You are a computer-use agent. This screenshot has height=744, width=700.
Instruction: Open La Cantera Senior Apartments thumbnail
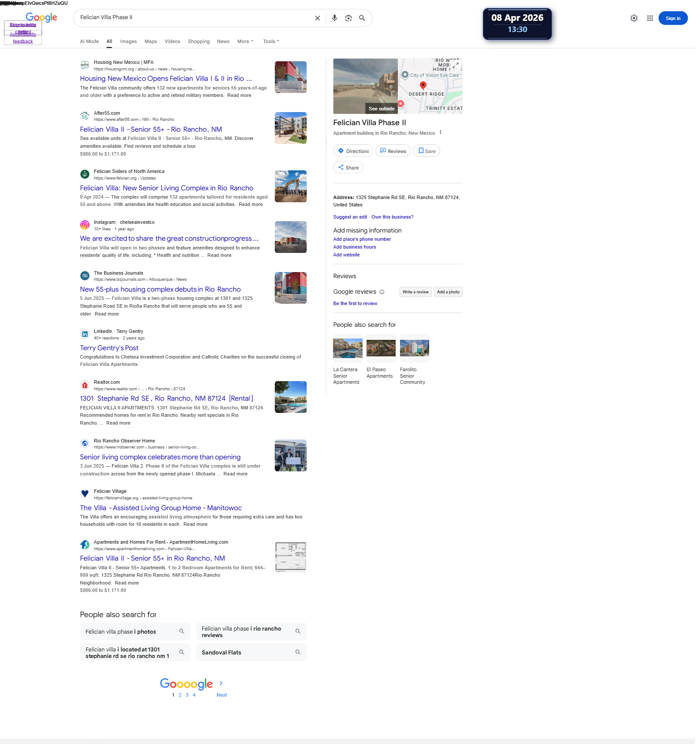(348, 348)
